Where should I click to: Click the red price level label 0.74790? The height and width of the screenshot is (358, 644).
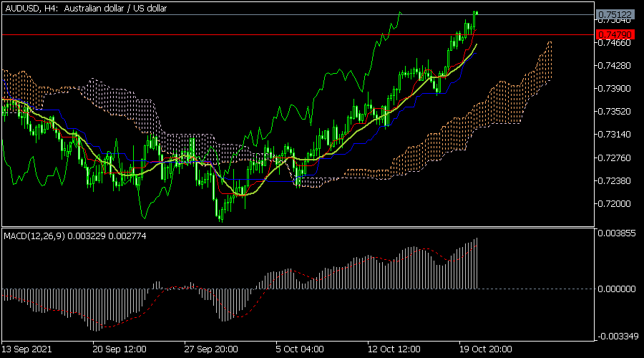615,34
